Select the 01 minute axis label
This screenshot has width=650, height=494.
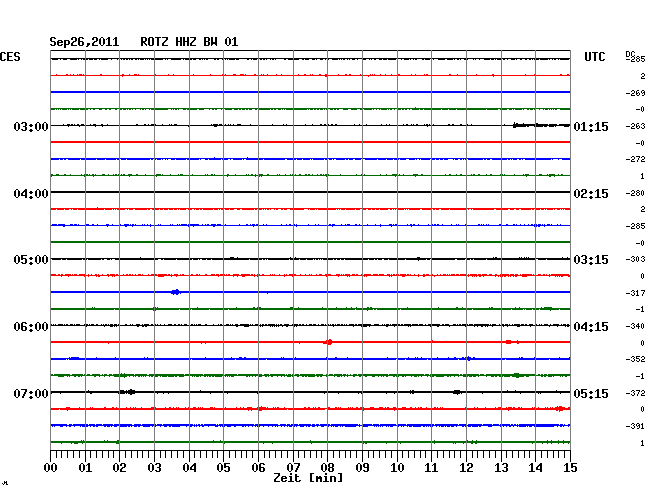click(x=85, y=468)
